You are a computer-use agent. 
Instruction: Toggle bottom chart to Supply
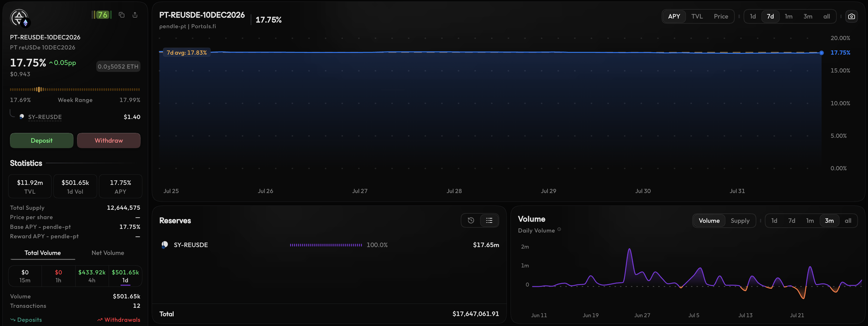pos(740,221)
